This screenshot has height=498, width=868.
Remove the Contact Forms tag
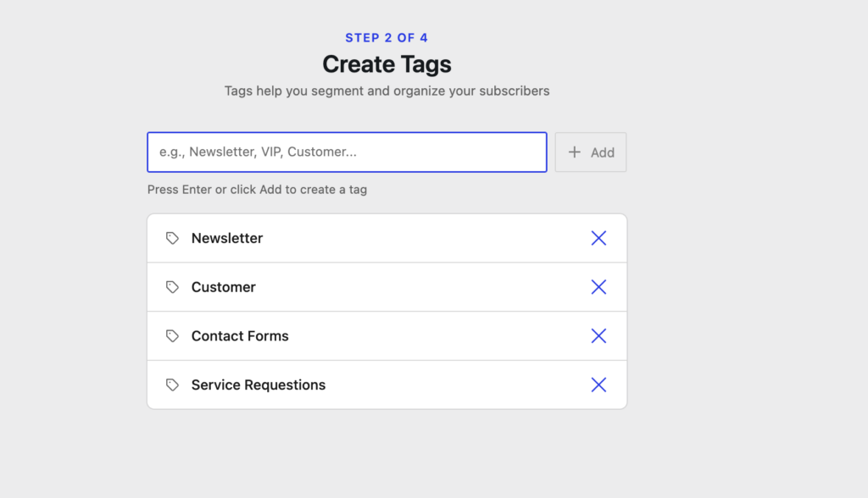[x=598, y=335]
